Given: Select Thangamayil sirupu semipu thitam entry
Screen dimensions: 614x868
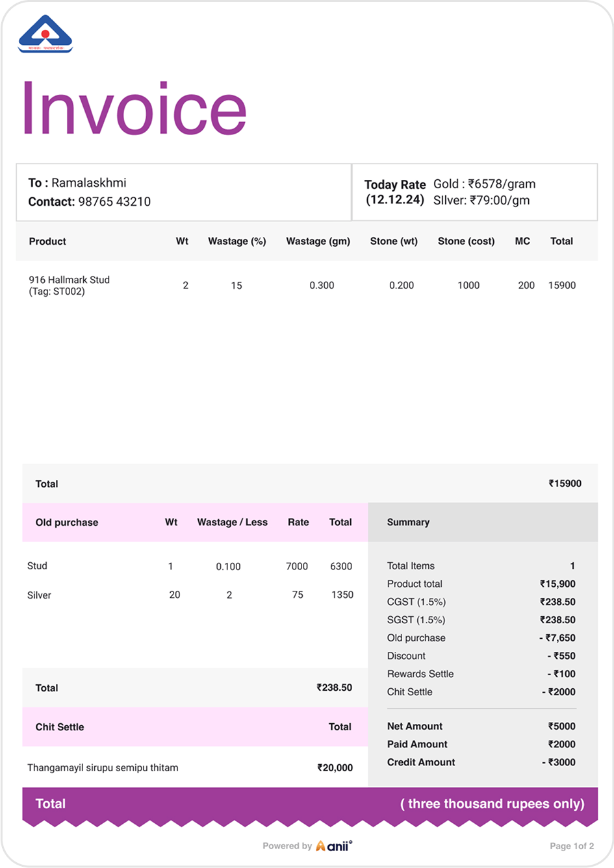Looking at the screenshot, I should [x=103, y=768].
